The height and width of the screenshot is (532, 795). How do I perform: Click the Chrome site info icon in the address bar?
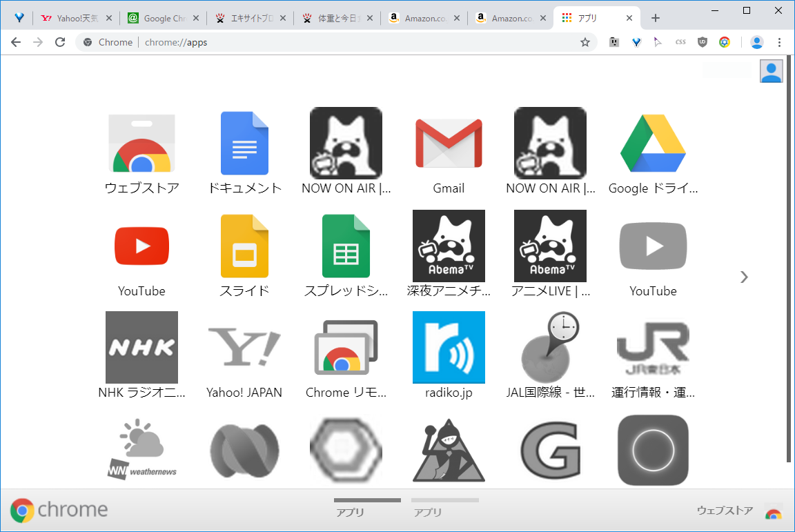point(88,42)
